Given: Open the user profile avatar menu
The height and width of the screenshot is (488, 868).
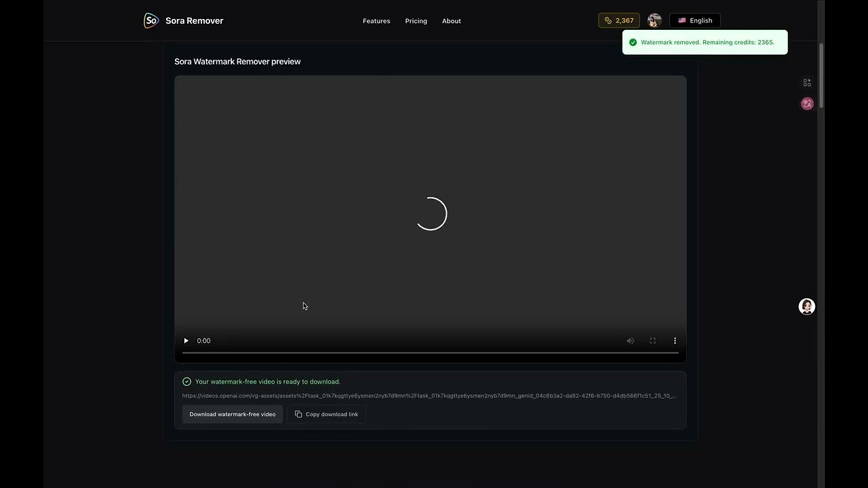Looking at the screenshot, I should (654, 20).
